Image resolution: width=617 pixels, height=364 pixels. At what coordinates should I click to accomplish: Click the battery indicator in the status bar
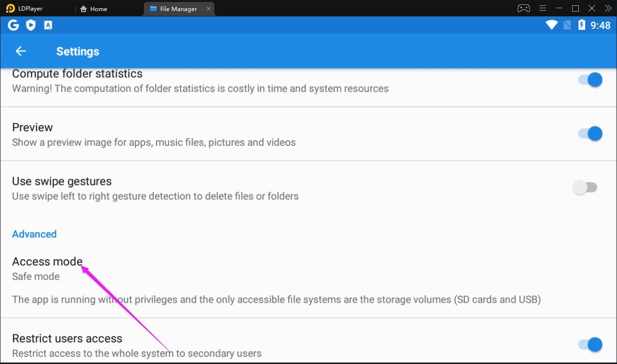pyautogui.click(x=583, y=25)
